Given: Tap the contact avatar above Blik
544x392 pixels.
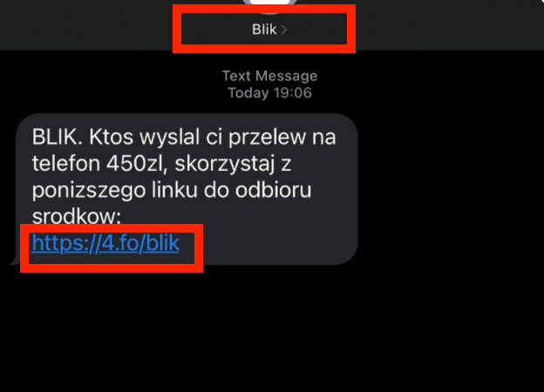Looking at the screenshot, I should tap(269, 5).
